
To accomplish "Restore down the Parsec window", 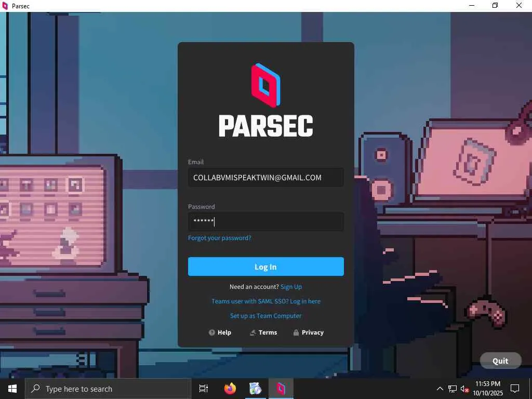I will (x=495, y=6).
